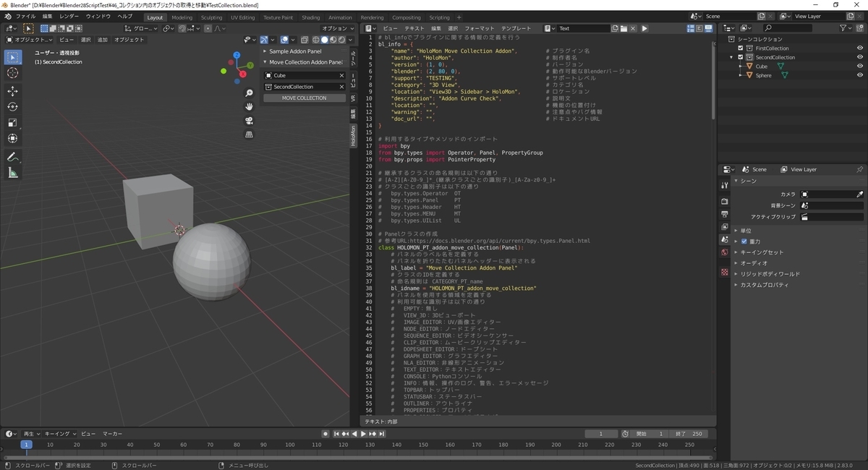Uncheck the 重力 (gravity) checkbox
868x470 pixels.
[x=744, y=242]
